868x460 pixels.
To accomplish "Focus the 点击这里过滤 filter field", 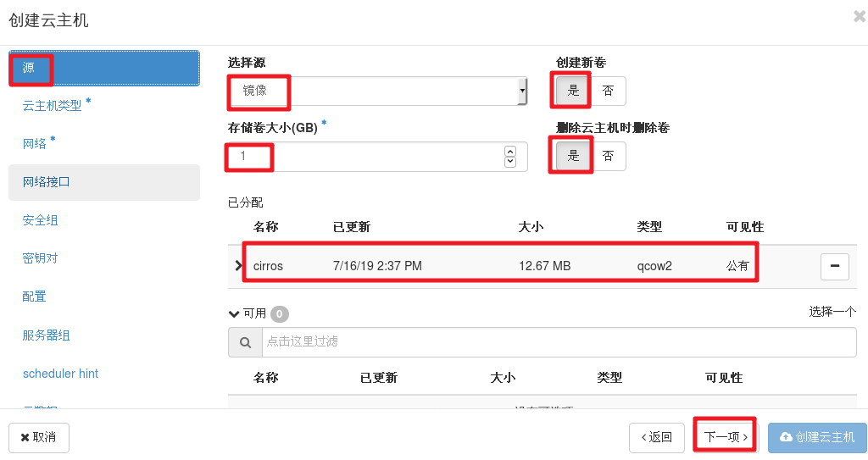I will 559,342.
